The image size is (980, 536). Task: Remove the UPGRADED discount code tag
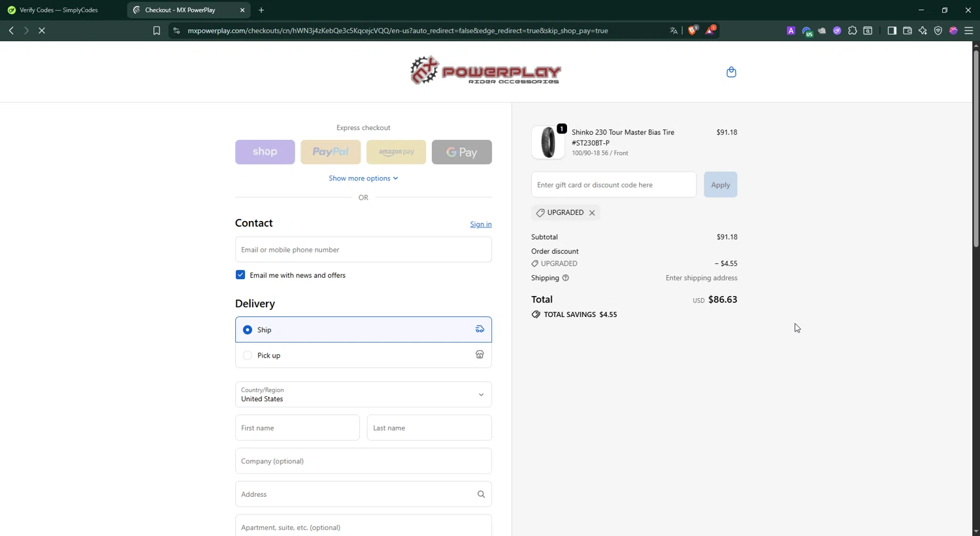click(x=592, y=213)
